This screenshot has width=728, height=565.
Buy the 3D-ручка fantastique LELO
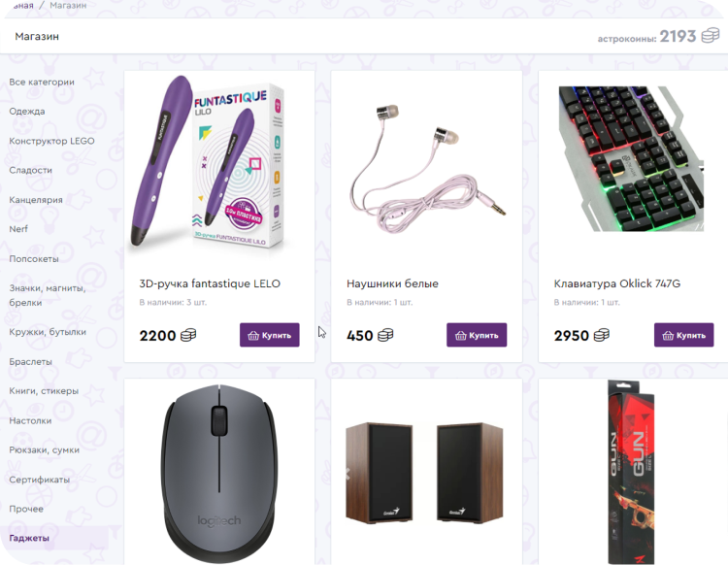click(x=269, y=335)
